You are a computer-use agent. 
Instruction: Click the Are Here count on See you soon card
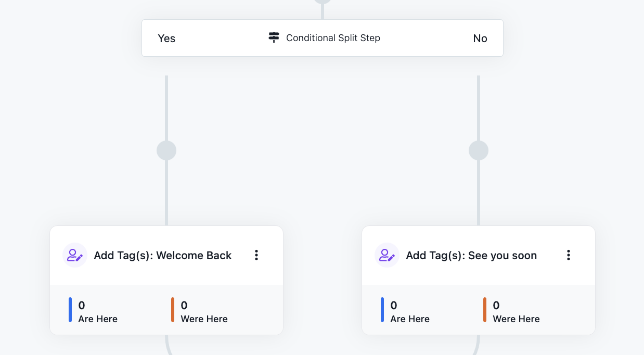click(393, 305)
